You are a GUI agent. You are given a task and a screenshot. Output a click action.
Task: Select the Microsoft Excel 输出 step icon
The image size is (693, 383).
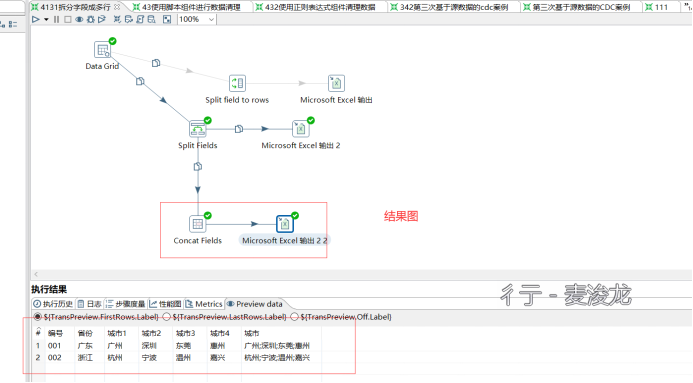click(336, 83)
